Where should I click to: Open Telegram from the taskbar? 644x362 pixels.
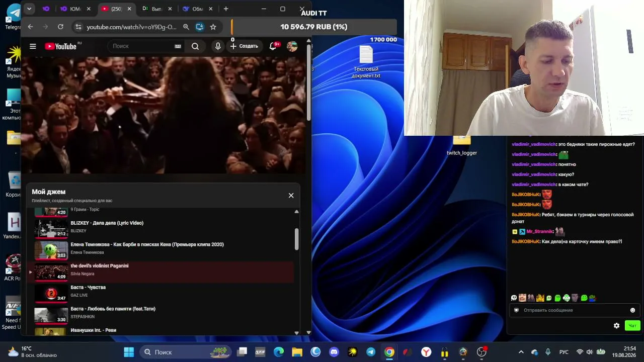(371, 352)
